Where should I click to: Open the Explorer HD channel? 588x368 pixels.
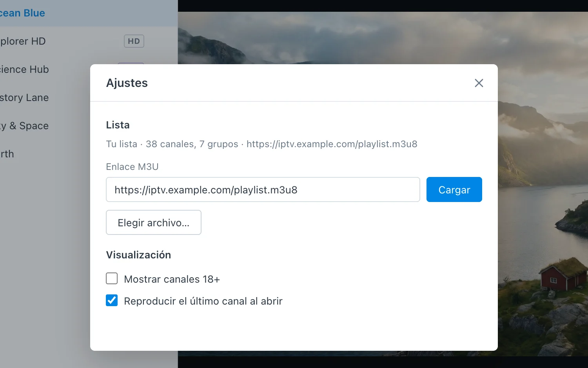click(x=89, y=41)
